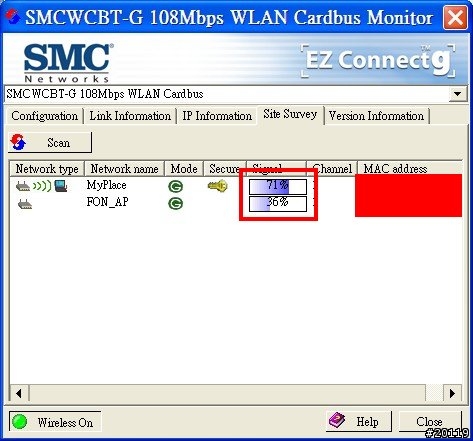
Task: Click the FON_AP 802.11g mode icon
Action: [176, 203]
